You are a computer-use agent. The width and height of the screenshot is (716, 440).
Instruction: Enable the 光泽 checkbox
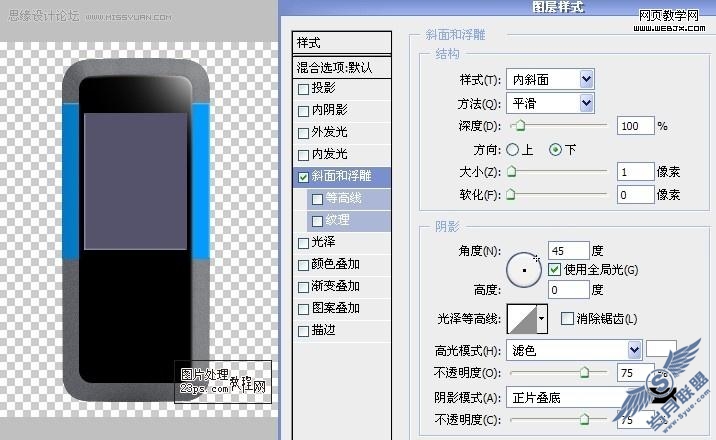pos(303,243)
